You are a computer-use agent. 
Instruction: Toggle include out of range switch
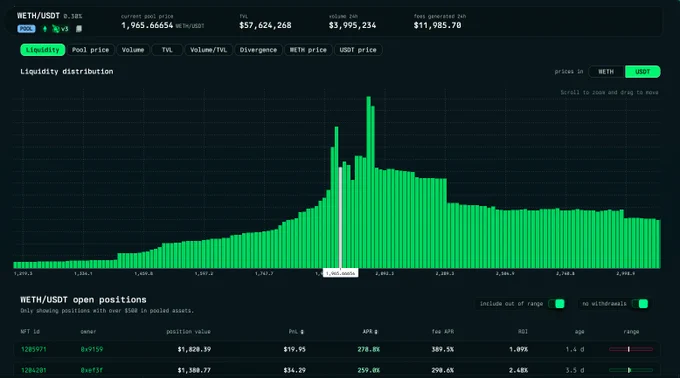coord(556,304)
